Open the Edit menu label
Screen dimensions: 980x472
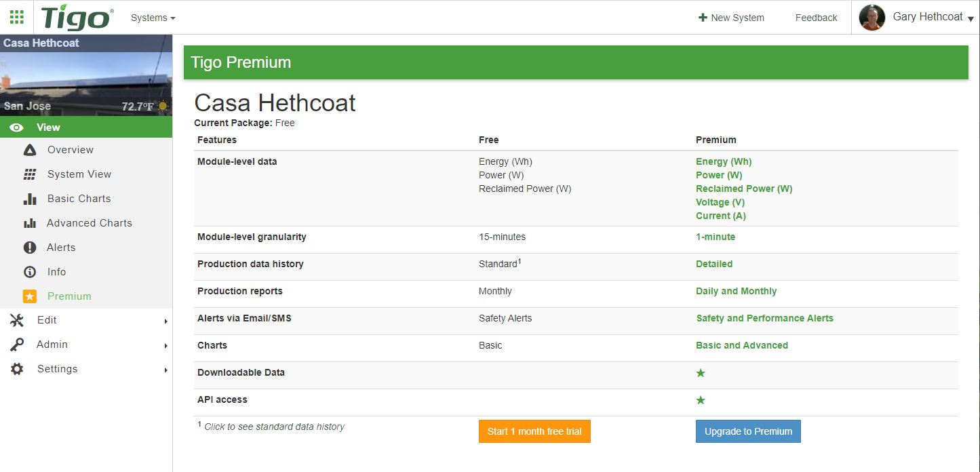point(47,320)
